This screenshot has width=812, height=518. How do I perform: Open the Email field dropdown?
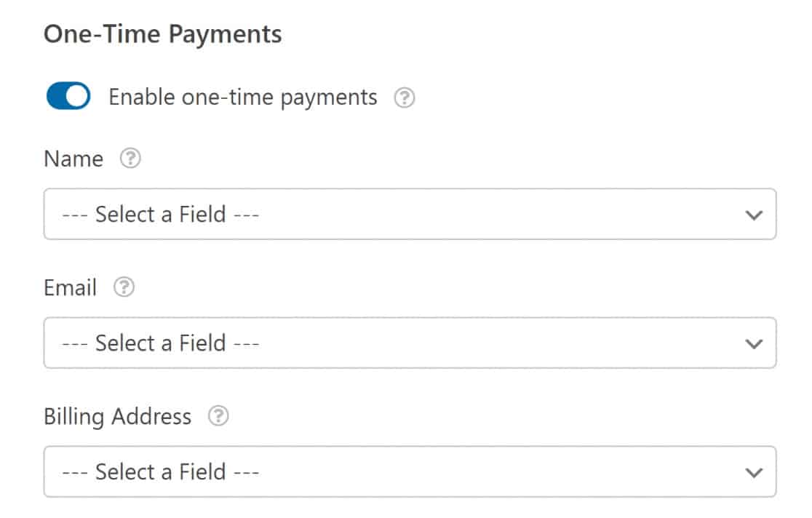pyautogui.click(x=410, y=343)
